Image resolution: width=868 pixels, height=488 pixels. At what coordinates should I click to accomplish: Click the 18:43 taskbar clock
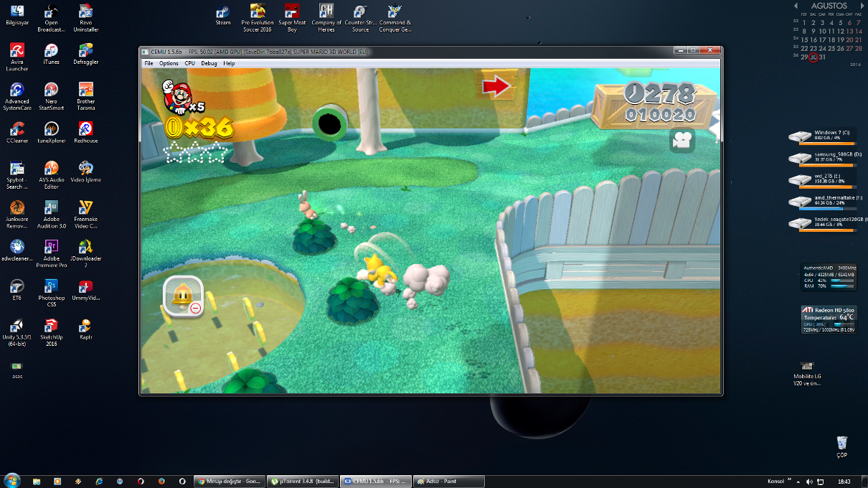point(844,482)
